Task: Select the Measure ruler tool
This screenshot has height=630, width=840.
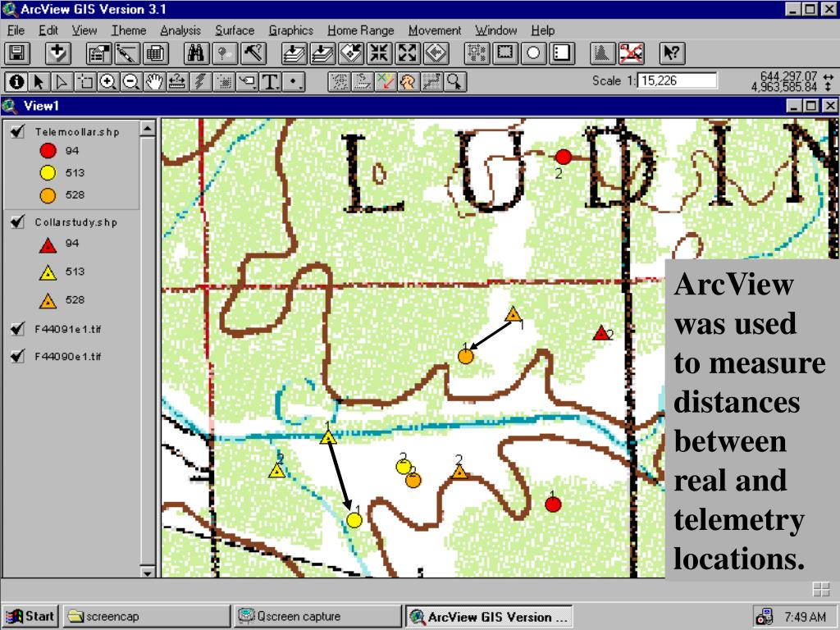Action: click(177, 82)
